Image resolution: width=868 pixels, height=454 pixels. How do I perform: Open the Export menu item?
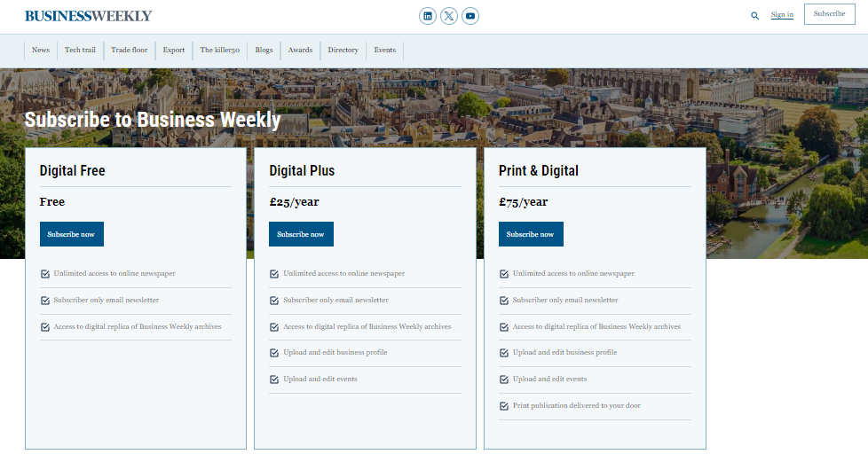[x=174, y=50]
